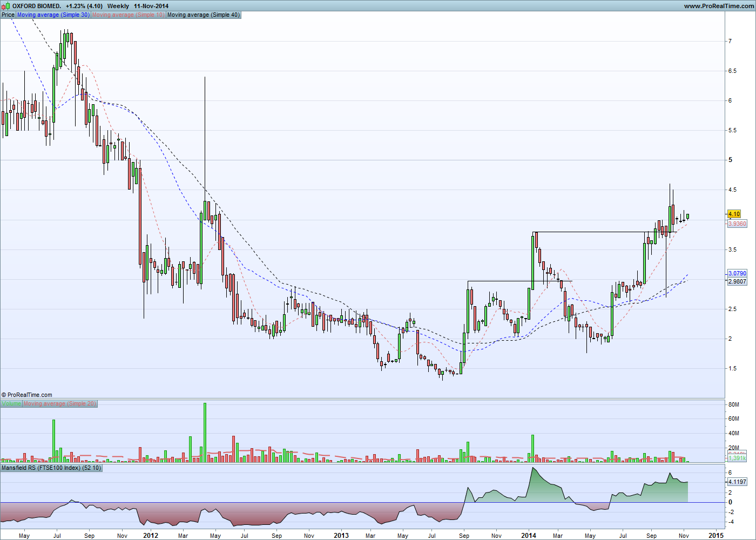
Task: Click the 11-Nov-2014 date text
Action: click(151, 6)
